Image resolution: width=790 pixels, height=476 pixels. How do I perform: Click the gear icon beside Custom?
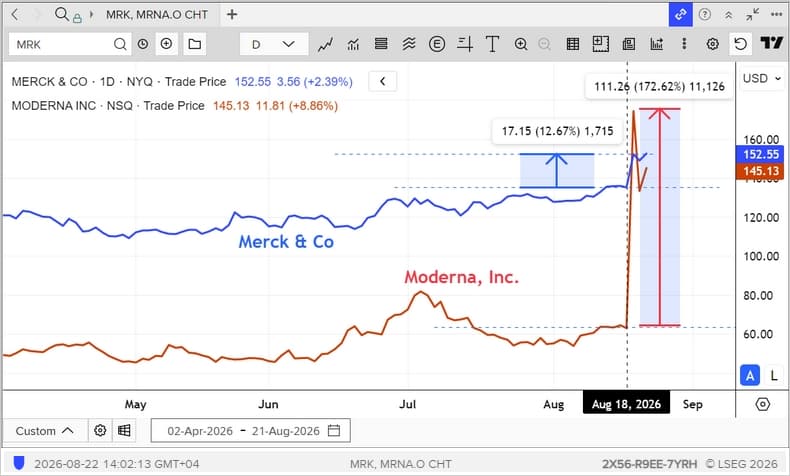point(100,431)
